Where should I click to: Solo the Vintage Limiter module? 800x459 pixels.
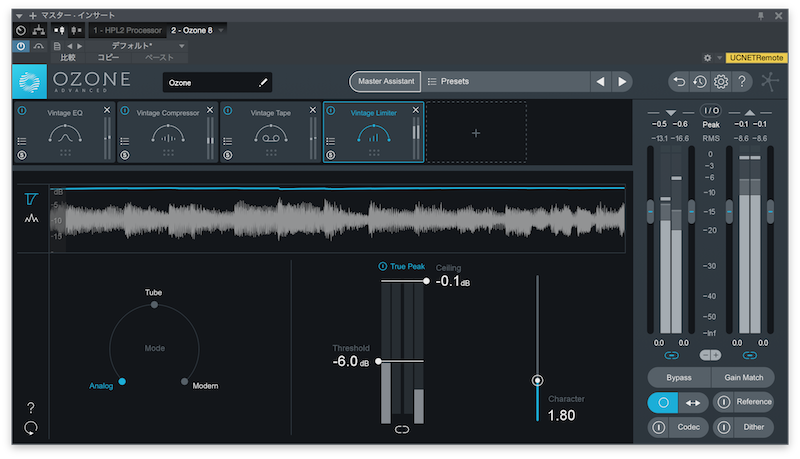tap(331, 155)
